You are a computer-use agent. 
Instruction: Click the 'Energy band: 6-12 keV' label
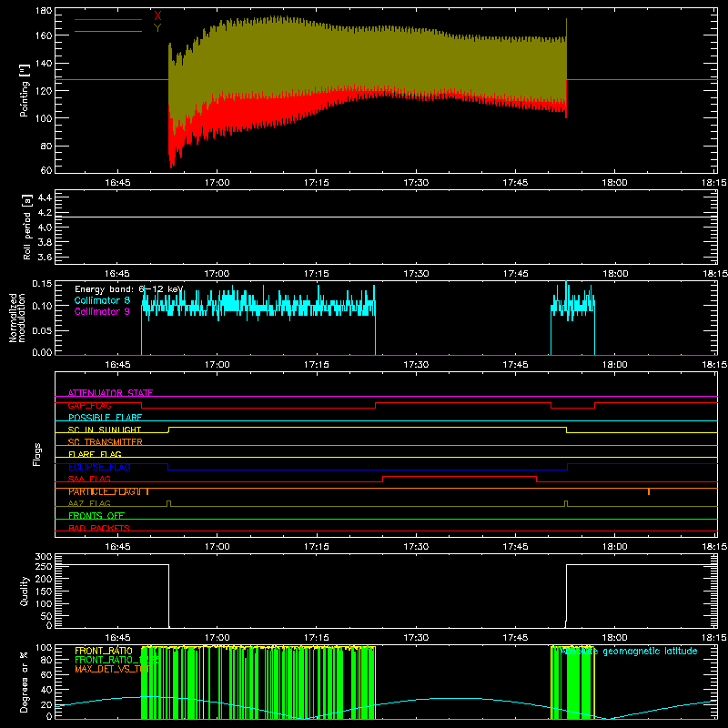[x=129, y=289]
